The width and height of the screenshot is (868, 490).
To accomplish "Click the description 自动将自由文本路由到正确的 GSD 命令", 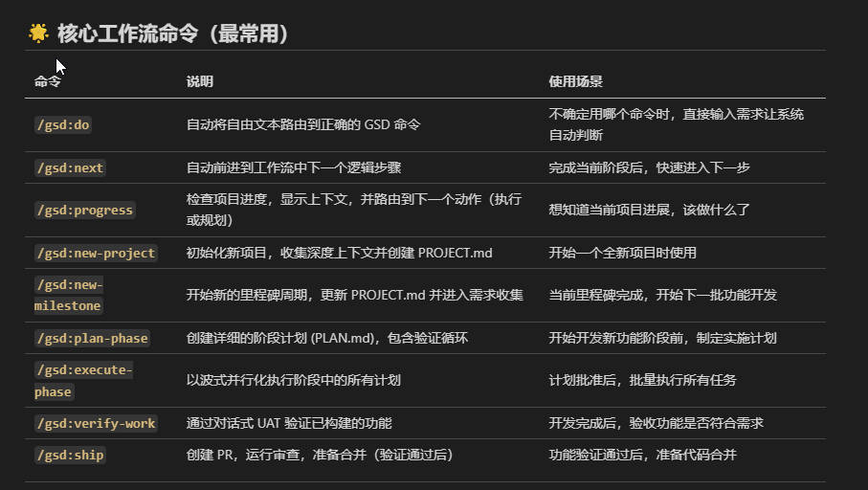I will pyautogui.click(x=303, y=125).
